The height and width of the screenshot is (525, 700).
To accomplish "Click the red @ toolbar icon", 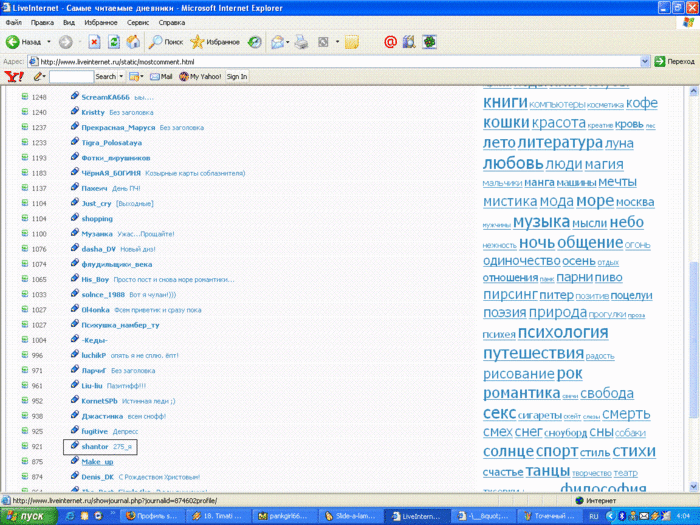I will pos(390,42).
